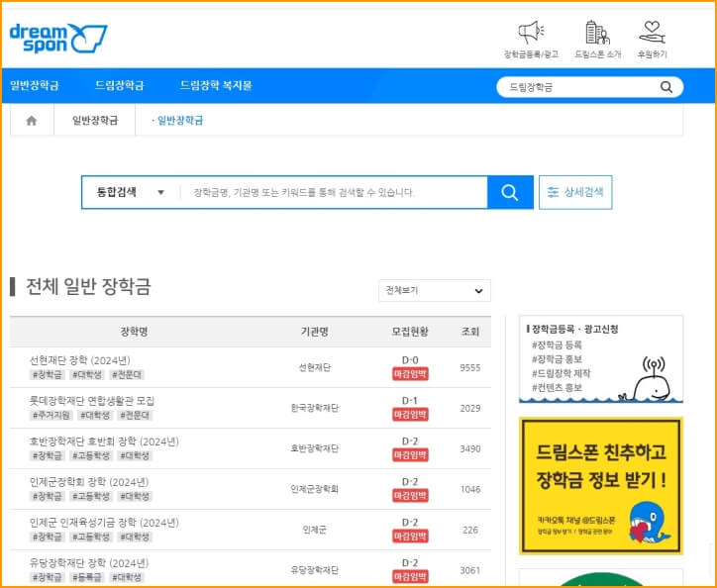This screenshot has width=717, height=588.
Task: Click 모집현황 column header
Action: click(x=410, y=332)
